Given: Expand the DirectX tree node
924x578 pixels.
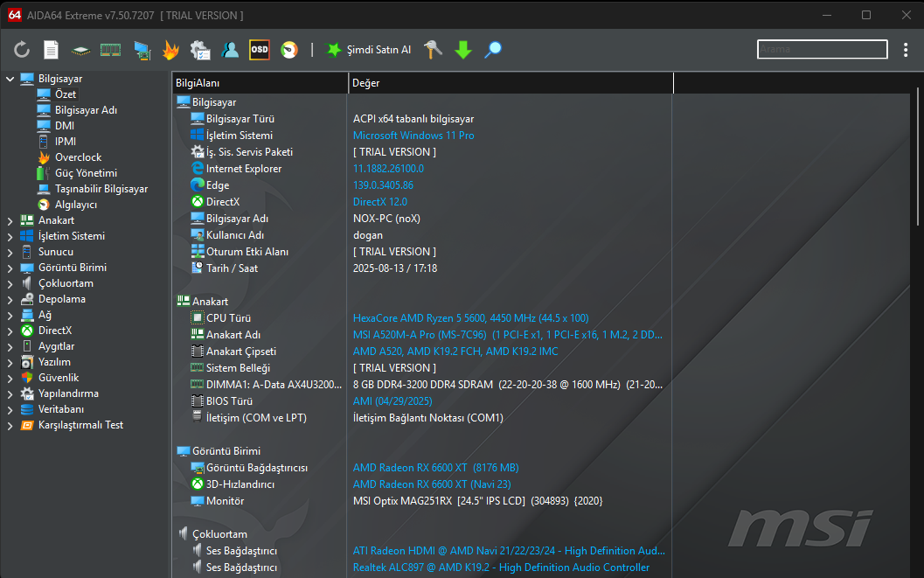Looking at the screenshot, I should pos(10,331).
